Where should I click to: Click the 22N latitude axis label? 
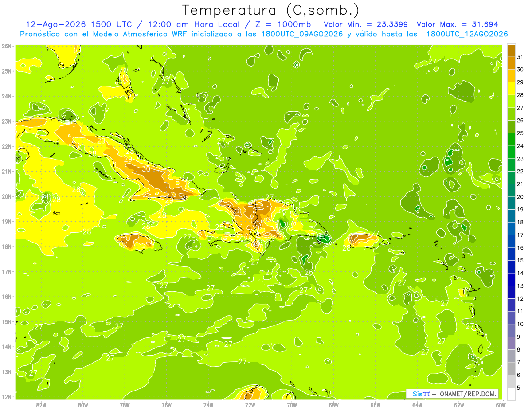point(7,146)
